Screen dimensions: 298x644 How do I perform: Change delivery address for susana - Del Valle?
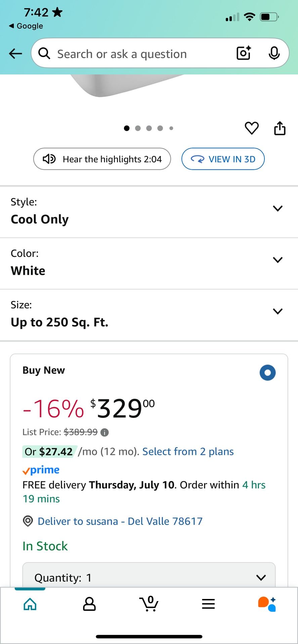[120, 521]
